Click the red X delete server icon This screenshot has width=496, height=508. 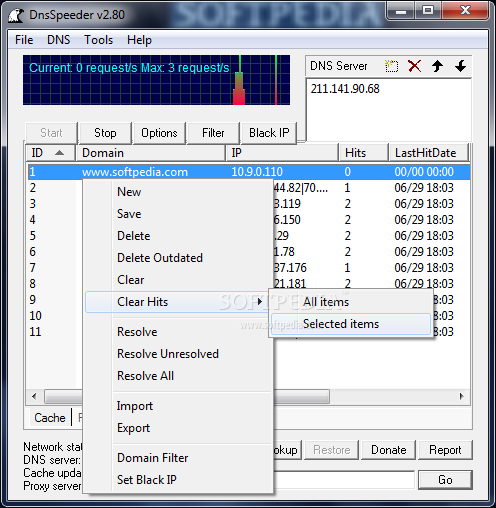point(414,66)
